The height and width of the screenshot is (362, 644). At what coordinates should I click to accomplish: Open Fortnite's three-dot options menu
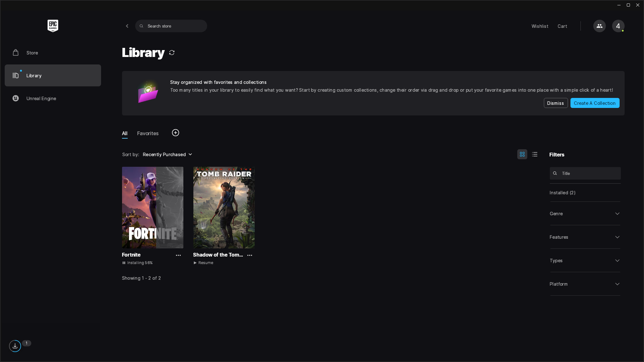[x=178, y=255]
